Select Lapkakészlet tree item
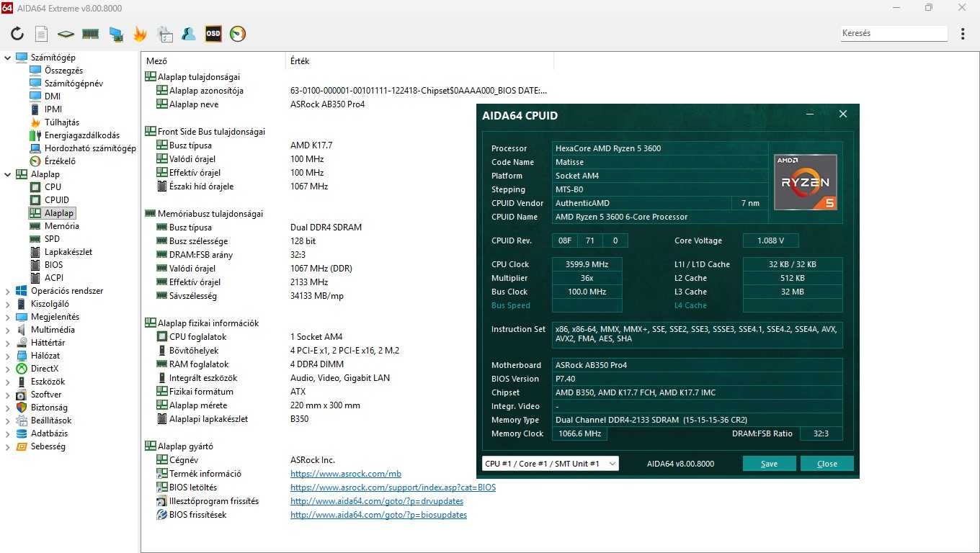 68,252
